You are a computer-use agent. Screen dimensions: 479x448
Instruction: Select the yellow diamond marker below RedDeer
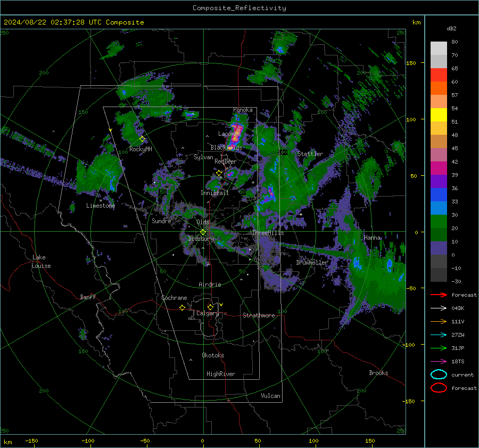tap(219, 173)
